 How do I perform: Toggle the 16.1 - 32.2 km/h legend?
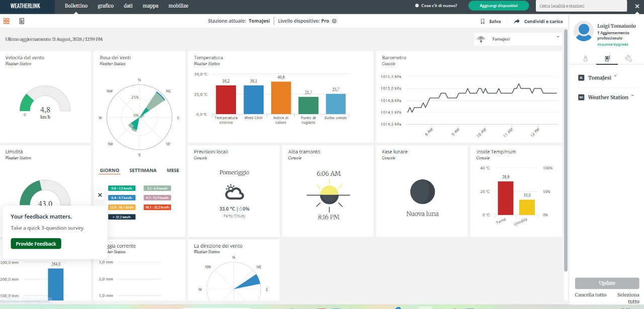pos(157,207)
